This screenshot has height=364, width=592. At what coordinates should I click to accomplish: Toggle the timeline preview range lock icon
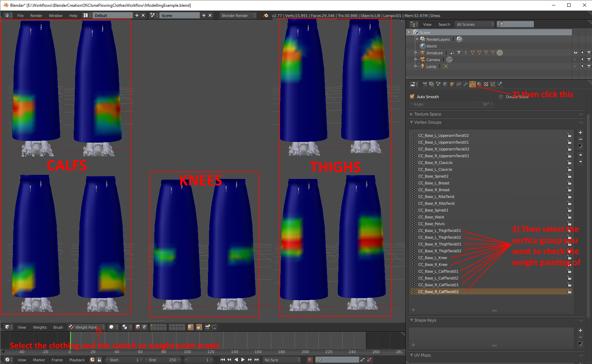pyautogui.click(x=99, y=360)
